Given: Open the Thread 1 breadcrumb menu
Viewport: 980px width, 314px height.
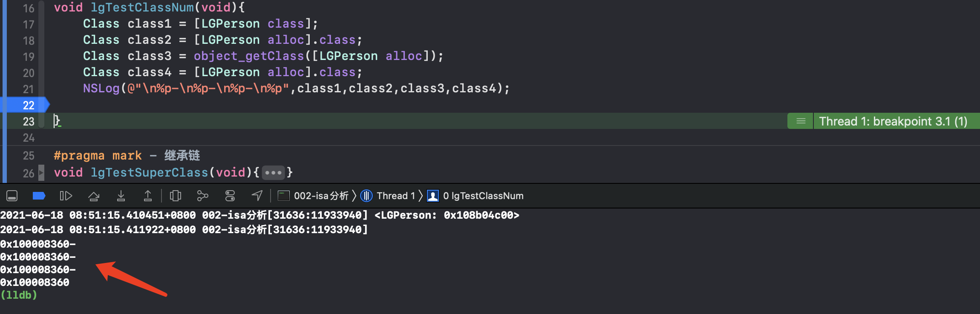Looking at the screenshot, I should 395,196.
